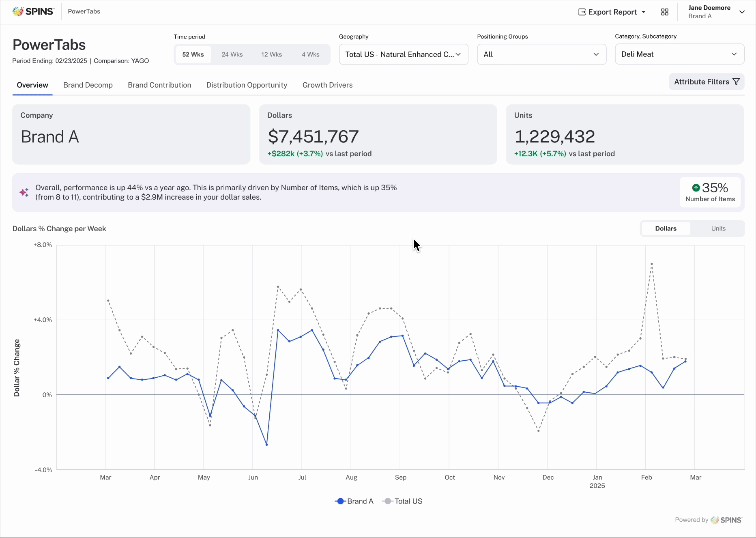Click the 35% Number of Items card
Viewport: 756px width, 538px height.
[710, 192]
